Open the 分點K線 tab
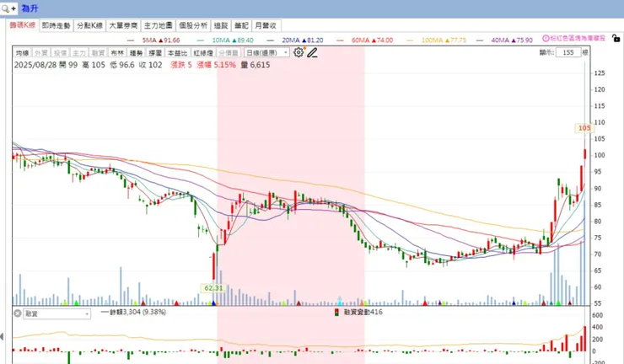The height and width of the screenshot is (364, 624). (x=90, y=25)
